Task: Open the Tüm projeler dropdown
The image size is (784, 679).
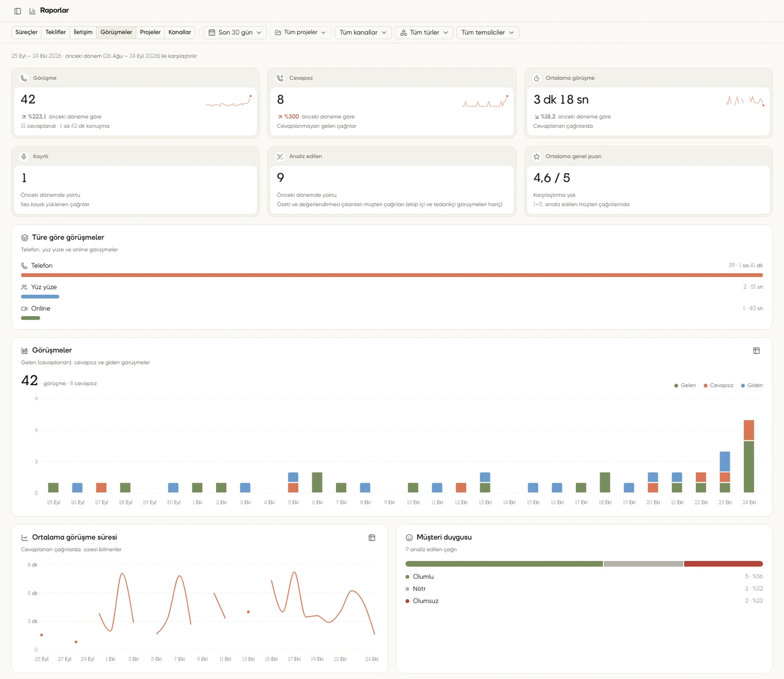Action: (301, 33)
